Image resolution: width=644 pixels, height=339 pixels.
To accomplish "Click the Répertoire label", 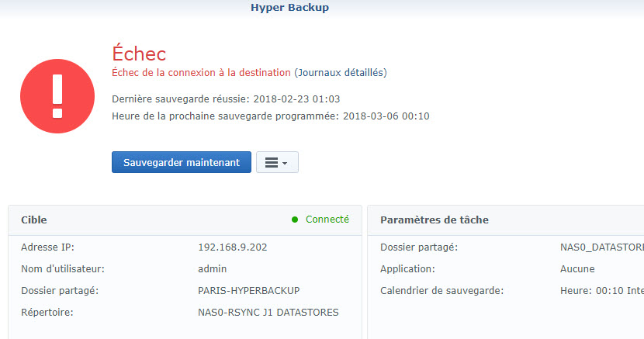I will point(47,313).
